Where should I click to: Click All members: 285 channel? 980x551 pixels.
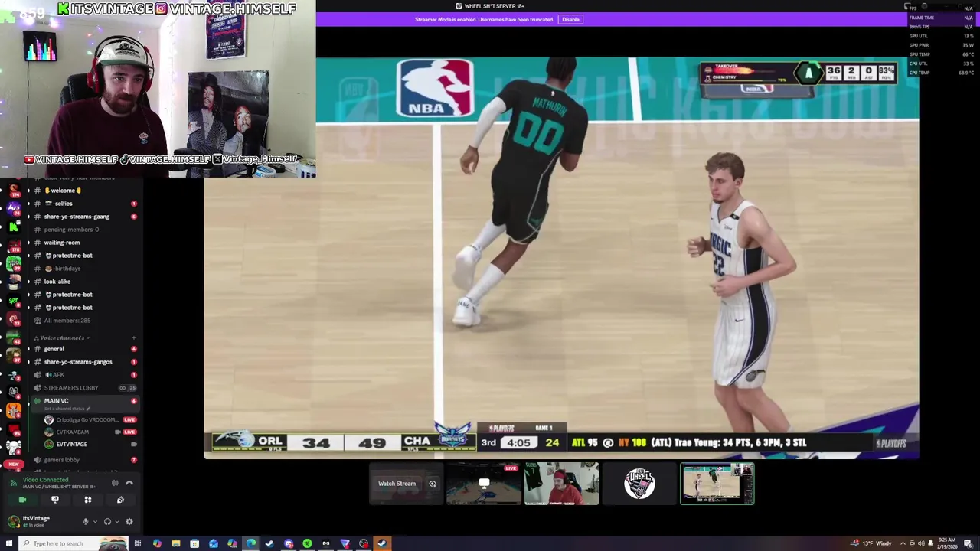67,321
